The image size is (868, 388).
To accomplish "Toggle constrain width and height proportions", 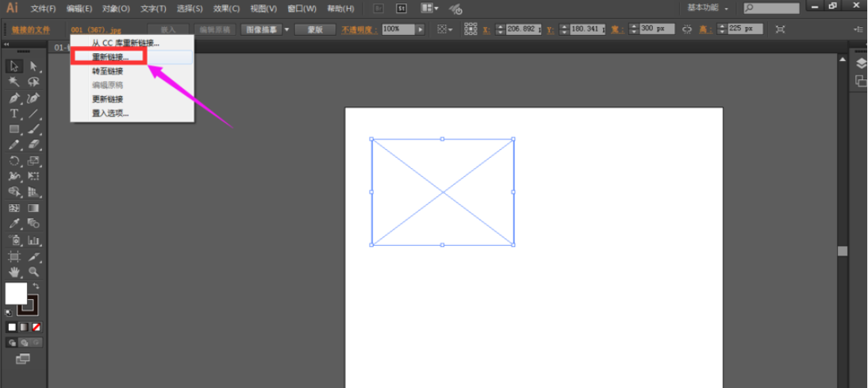I will pyautogui.click(x=687, y=29).
